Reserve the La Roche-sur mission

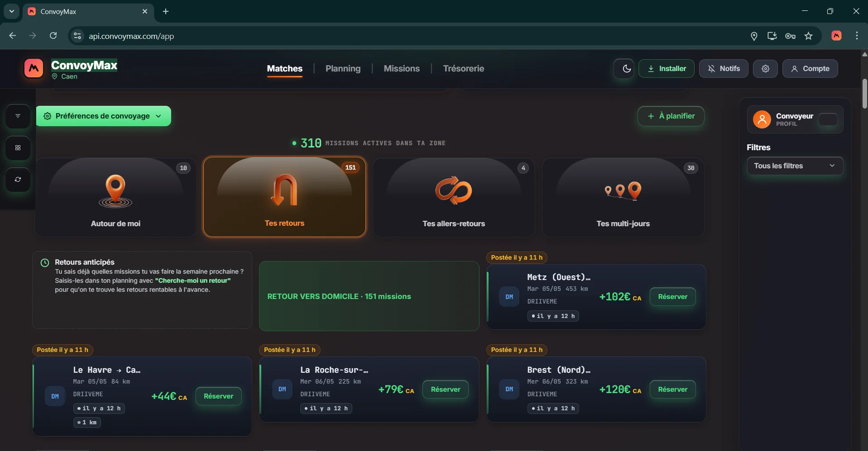(x=445, y=389)
